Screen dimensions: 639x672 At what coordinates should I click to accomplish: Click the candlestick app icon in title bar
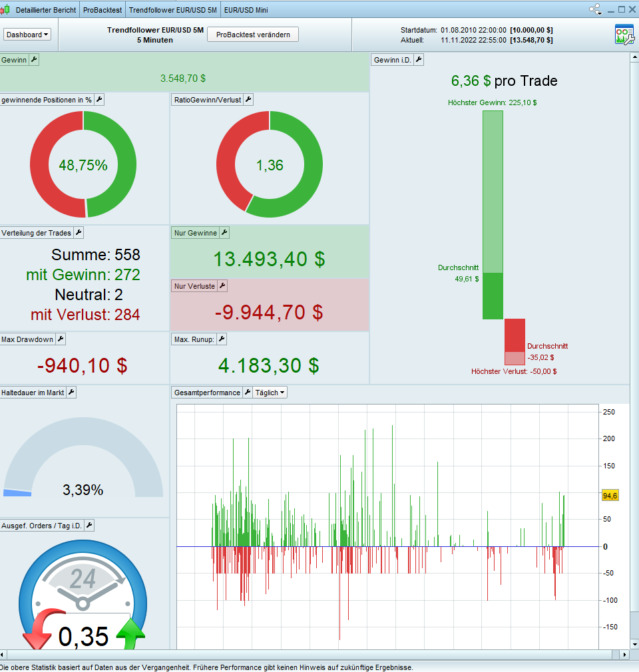5,9
